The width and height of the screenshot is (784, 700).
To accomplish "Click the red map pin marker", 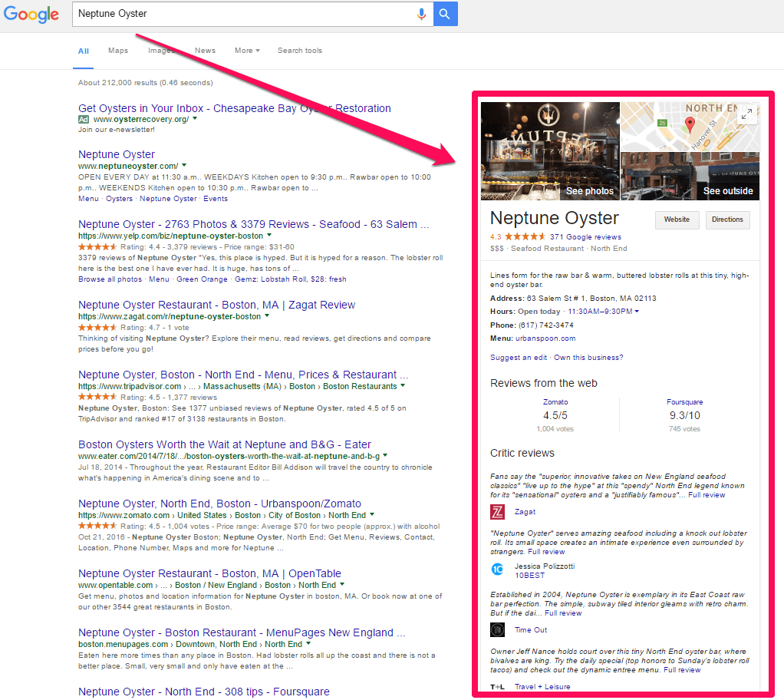I will tap(689, 125).
